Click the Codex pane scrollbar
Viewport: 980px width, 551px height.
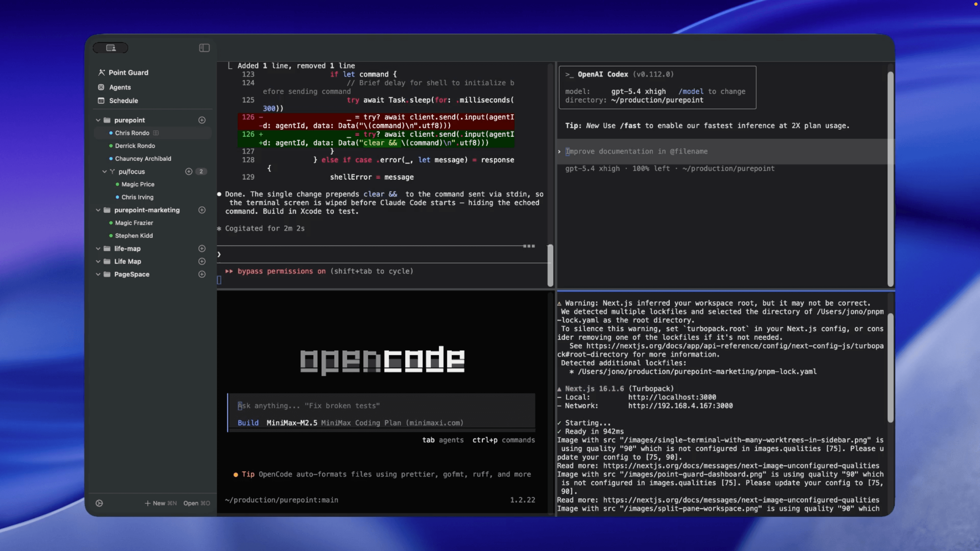tap(890, 179)
